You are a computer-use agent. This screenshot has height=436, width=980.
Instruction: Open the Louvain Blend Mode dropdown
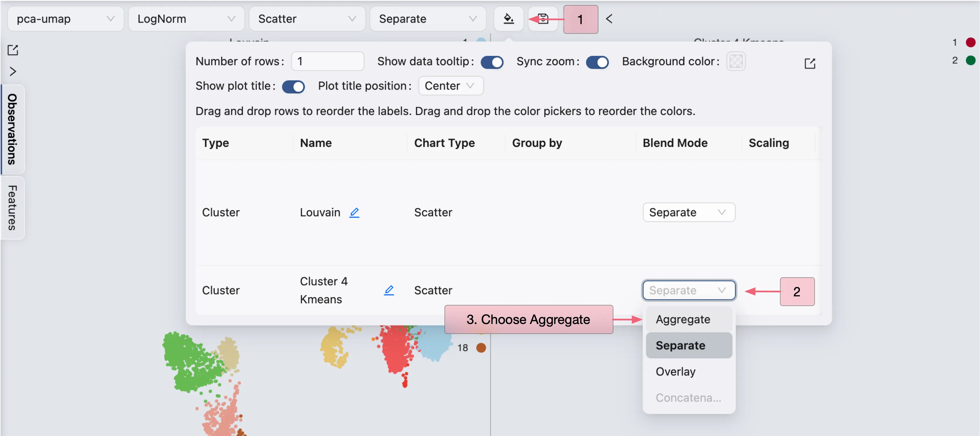coord(689,212)
